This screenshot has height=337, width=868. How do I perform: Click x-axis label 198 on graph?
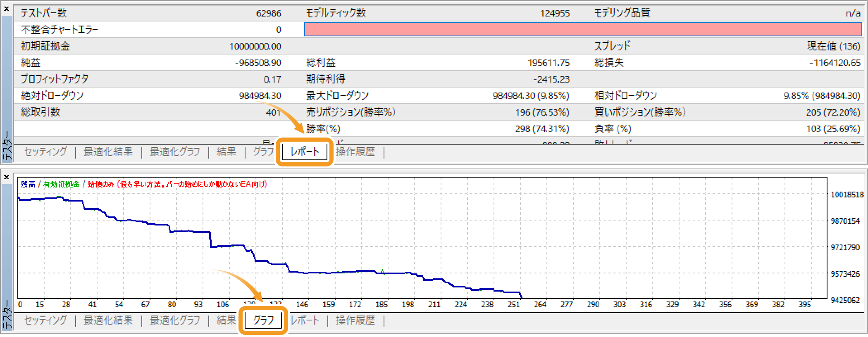tap(408, 304)
